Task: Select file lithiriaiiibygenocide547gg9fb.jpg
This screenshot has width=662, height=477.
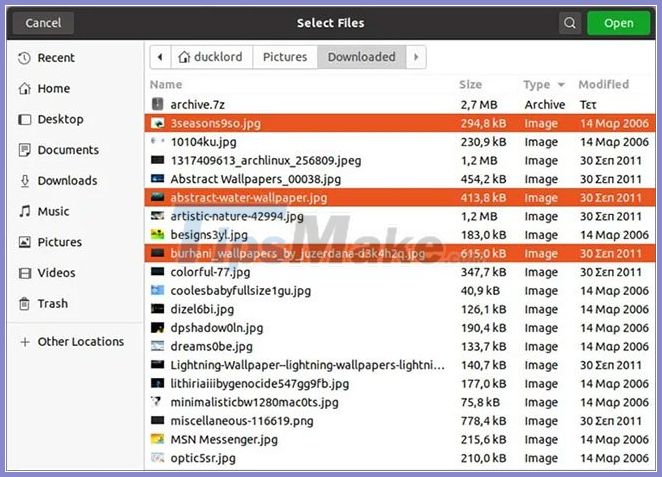Action: click(400, 383)
